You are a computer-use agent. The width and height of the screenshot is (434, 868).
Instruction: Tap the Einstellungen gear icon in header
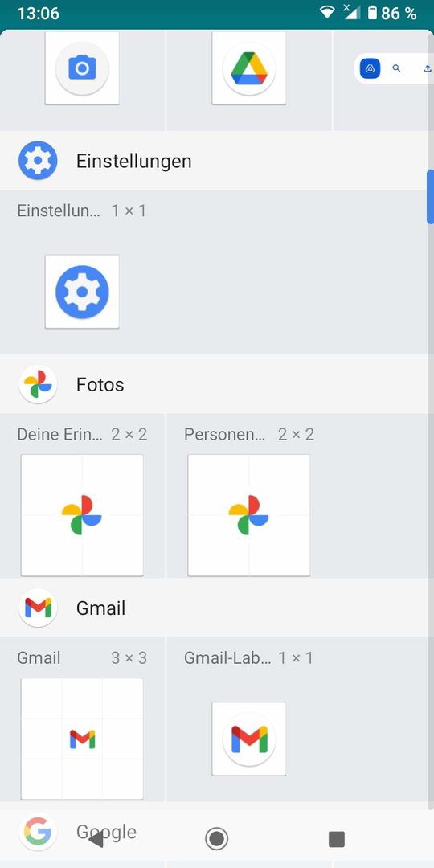tap(38, 161)
